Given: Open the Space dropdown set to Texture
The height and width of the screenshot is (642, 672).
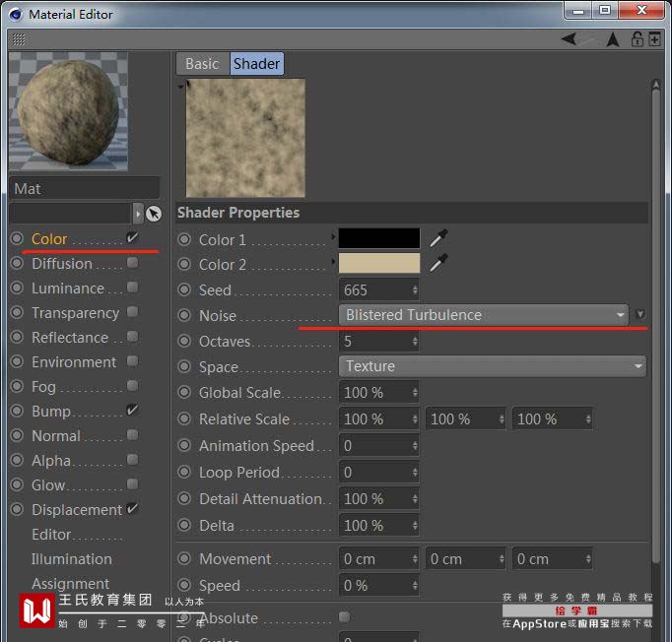Looking at the screenshot, I should [x=493, y=366].
